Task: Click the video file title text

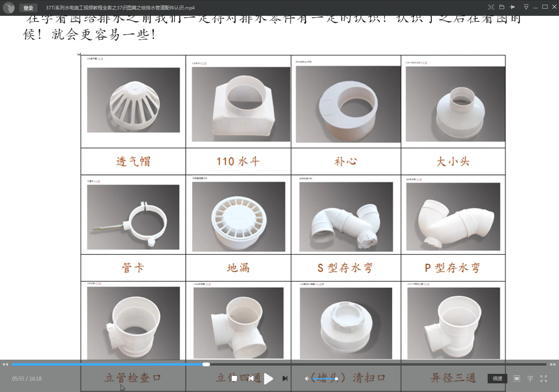Action: (120, 8)
